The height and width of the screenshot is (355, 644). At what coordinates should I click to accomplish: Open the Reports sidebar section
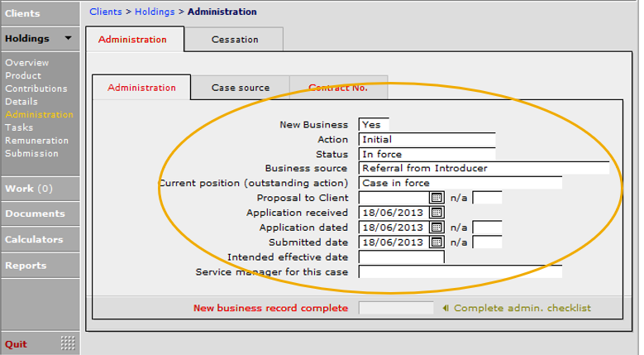point(40,266)
